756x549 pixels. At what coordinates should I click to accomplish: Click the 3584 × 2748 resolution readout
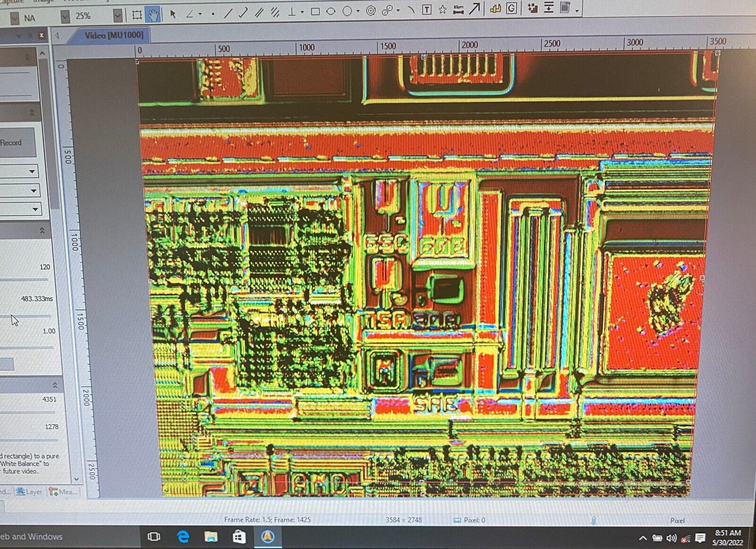pyautogui.click(x=403, y=520)
